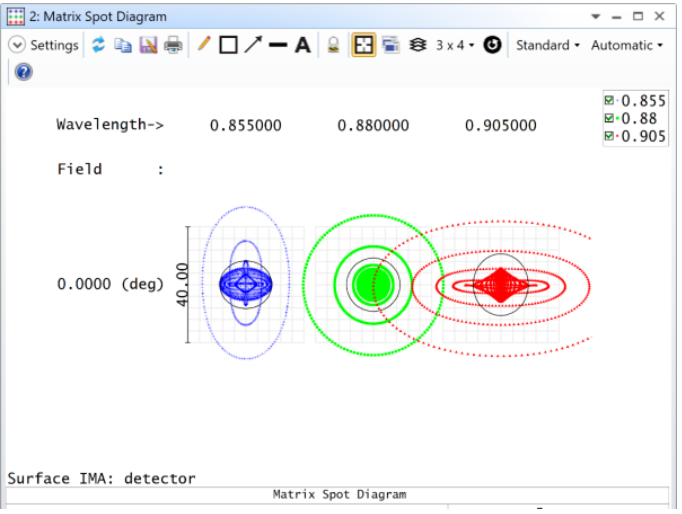682x514 pixels.
Task: Save the diagram with the floppy icon
Action: [x=148, y=45]
